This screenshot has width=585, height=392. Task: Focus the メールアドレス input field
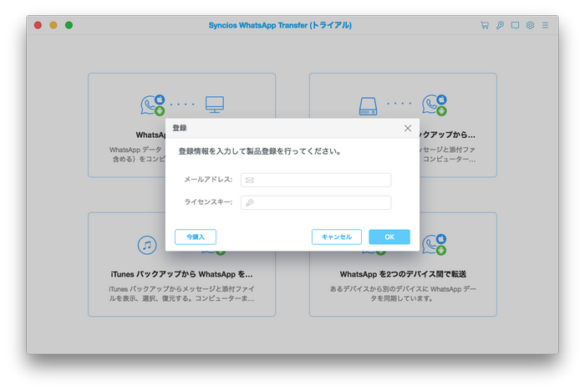316,180
